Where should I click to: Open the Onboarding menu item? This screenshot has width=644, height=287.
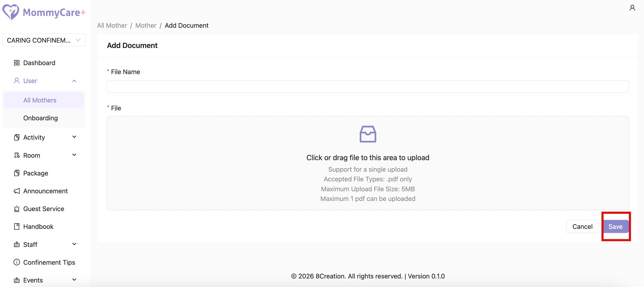tap(41, 118)
